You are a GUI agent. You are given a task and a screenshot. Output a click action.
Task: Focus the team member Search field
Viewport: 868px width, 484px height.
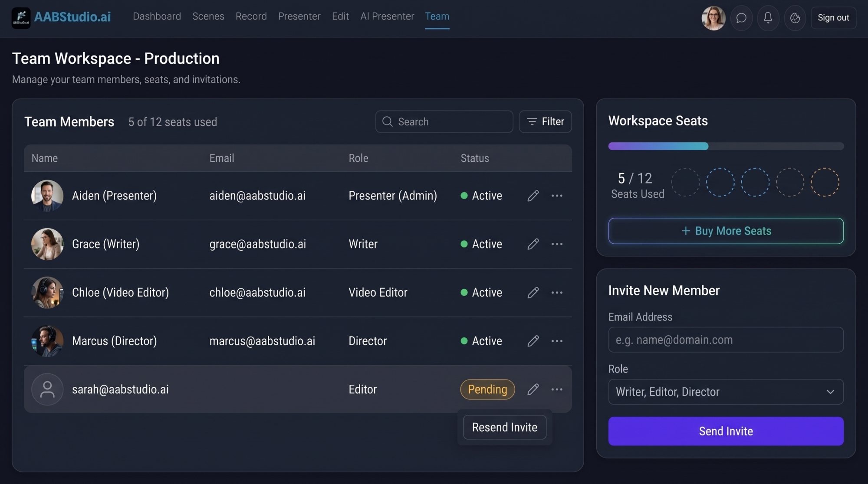444,121
